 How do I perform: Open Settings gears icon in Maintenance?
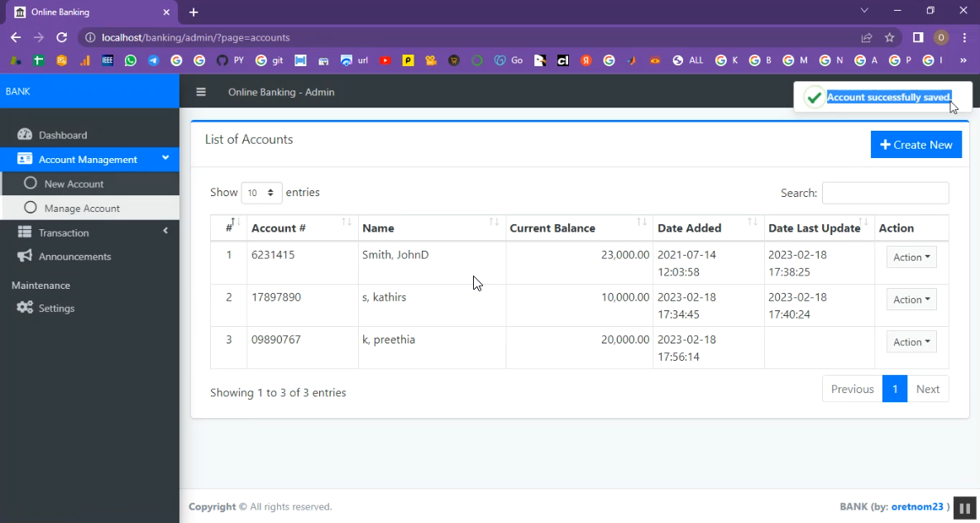(x=25, y=308)
